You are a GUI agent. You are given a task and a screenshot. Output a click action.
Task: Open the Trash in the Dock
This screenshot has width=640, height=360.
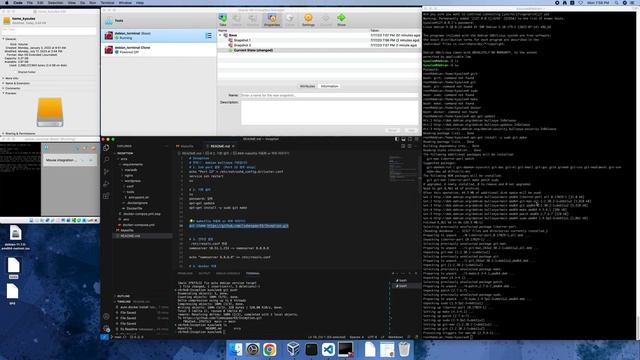404,349
